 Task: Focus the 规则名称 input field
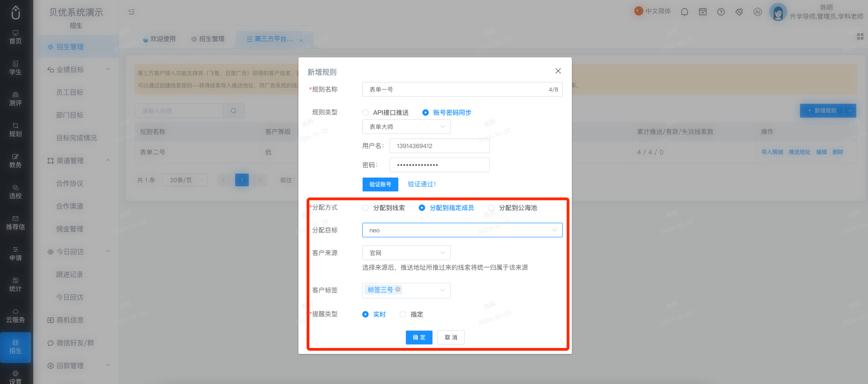coord(462,89)
